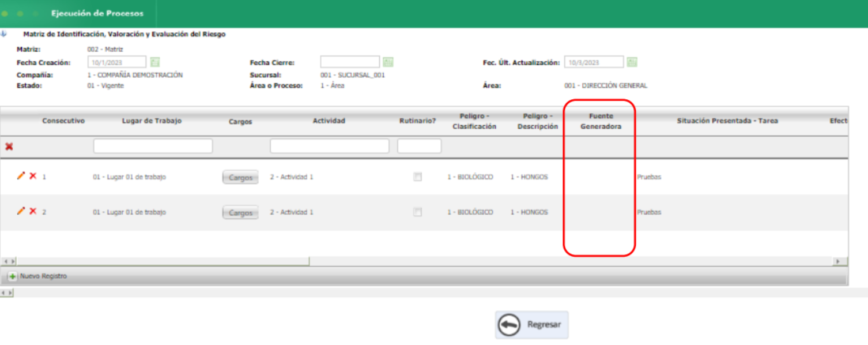
Task: Click Fuente Generadora column header
Action: (x=601, y=121)
